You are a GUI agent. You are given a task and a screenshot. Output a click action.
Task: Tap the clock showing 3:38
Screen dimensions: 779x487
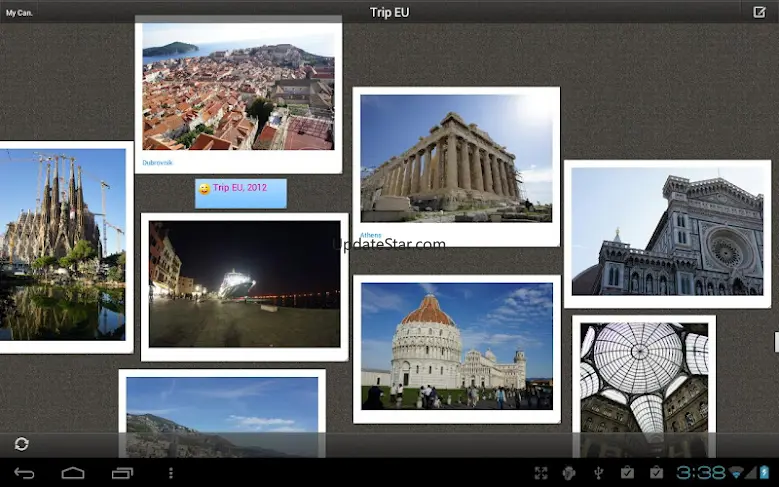(700, 473)
